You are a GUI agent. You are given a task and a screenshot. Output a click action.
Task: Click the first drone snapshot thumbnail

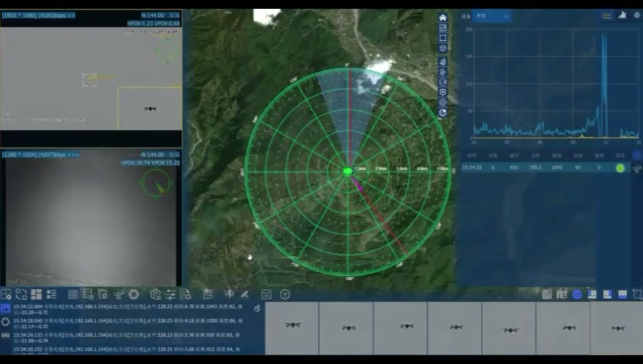292,328
